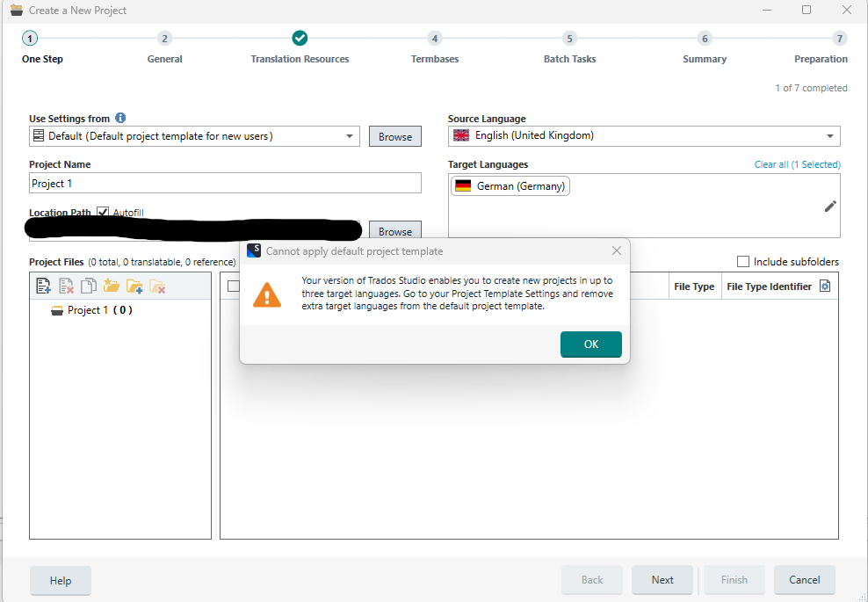Go to step 7 Preparation

[840, 38]
